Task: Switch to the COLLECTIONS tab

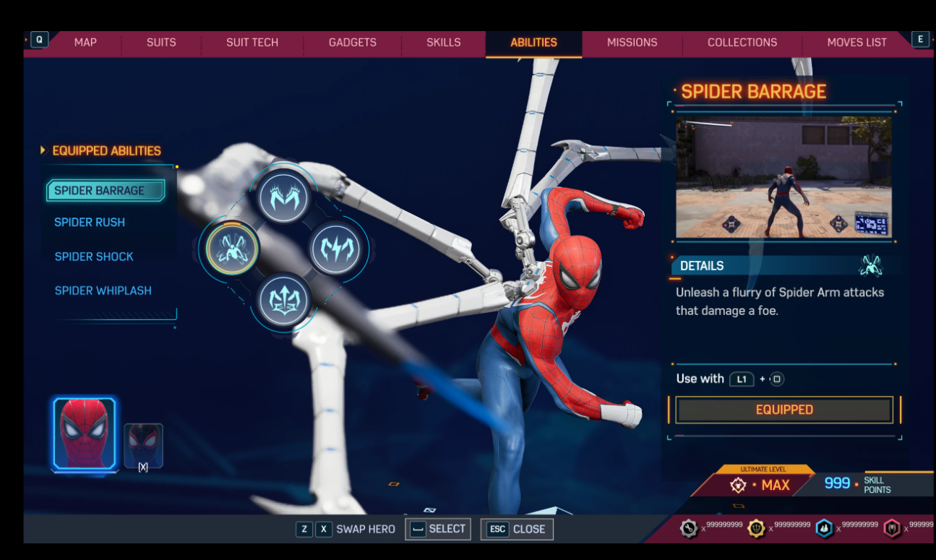Action: (742, 43)
